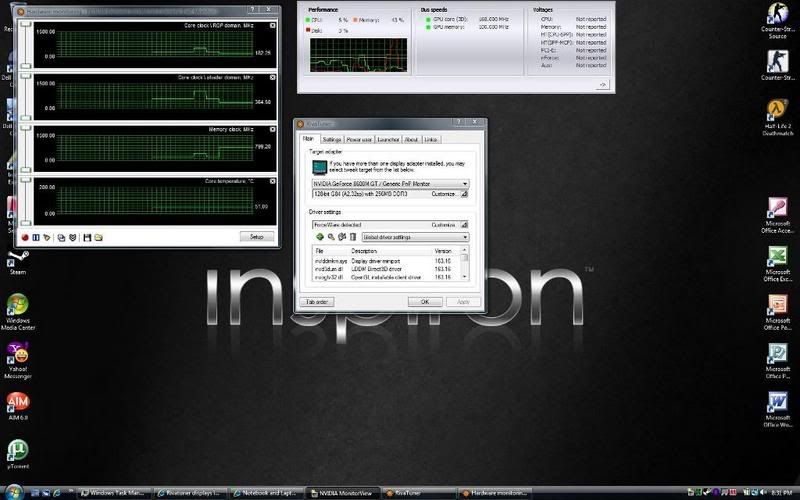This screenshot has height=500, width=800.
Task: Switch to NVIDIA MonitorView taskbar button
Action: 342,493
